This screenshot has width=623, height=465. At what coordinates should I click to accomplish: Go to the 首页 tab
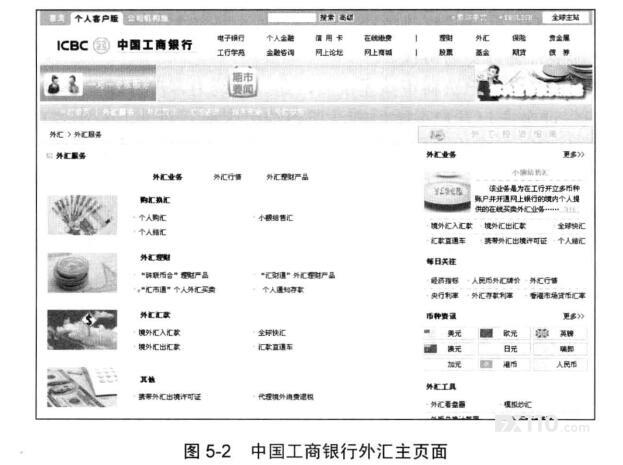point(57,18)
